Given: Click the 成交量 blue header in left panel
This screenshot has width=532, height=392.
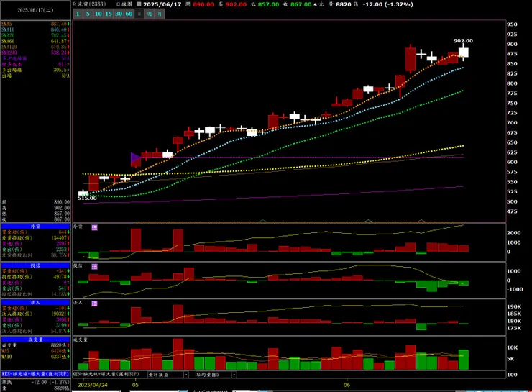Looking at the screenshot, I should pyautogui.click(x=35, y=339).
